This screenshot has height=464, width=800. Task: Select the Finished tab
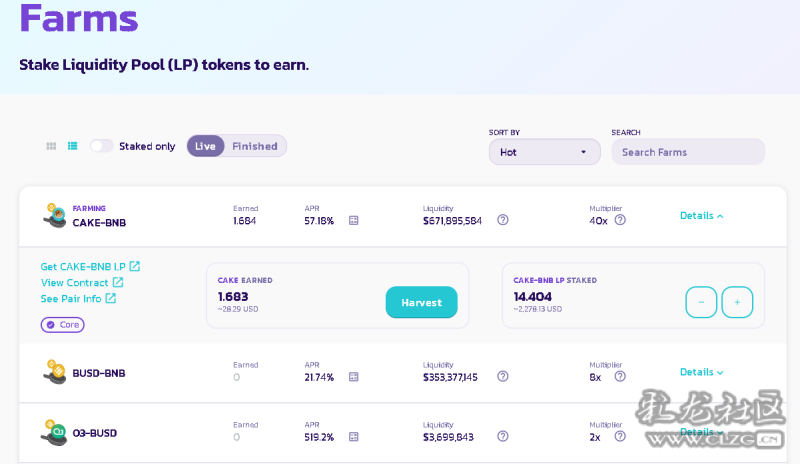click(255, 146)
